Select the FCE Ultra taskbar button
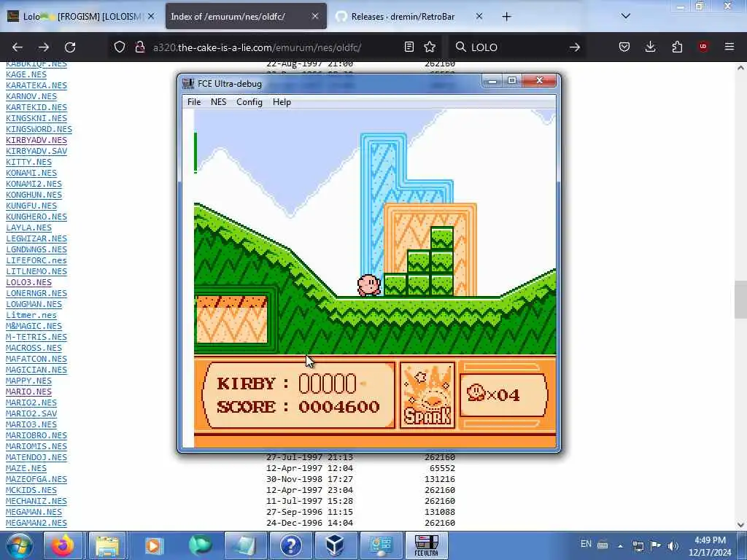Screen dimensions: 747x560 (426, 545)
